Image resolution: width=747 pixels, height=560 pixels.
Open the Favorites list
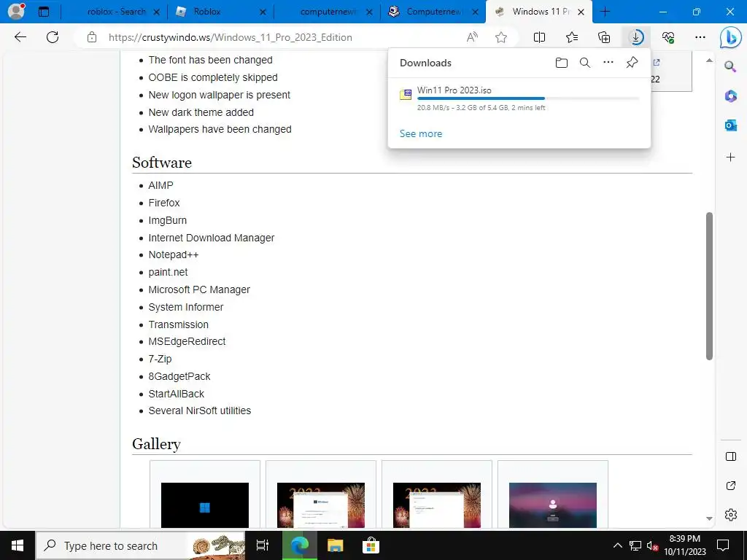coord(572,37)
